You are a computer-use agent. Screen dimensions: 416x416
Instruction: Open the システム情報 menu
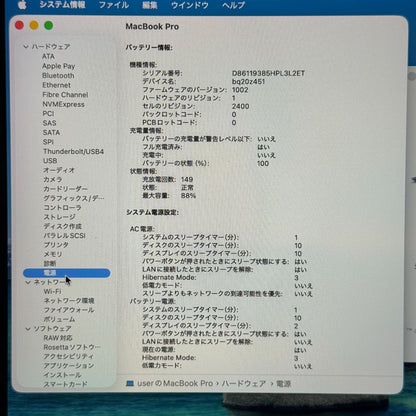pos(62,5)
